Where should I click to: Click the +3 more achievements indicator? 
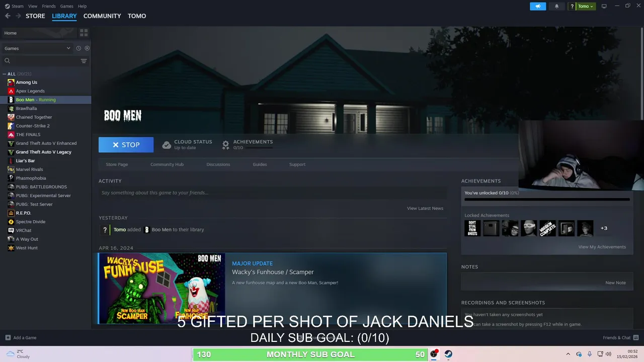pyautogui.click(x=604, y=228)
